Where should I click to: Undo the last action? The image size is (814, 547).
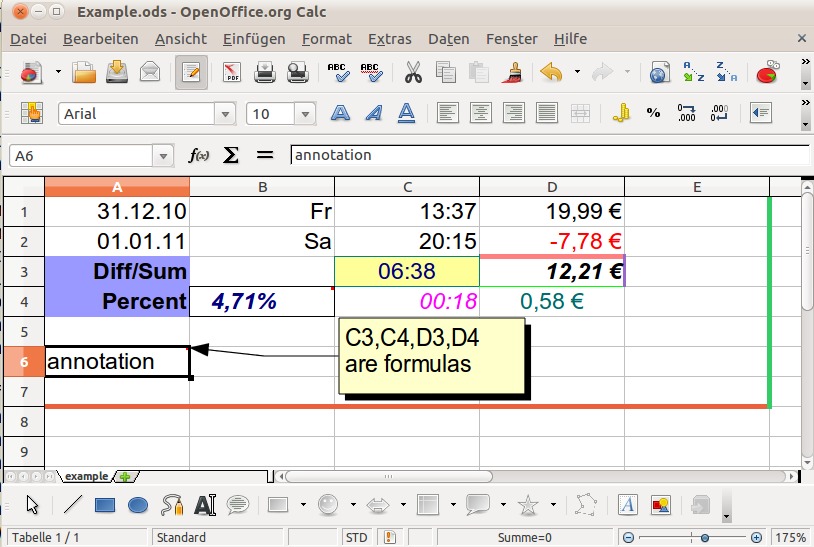551,73
